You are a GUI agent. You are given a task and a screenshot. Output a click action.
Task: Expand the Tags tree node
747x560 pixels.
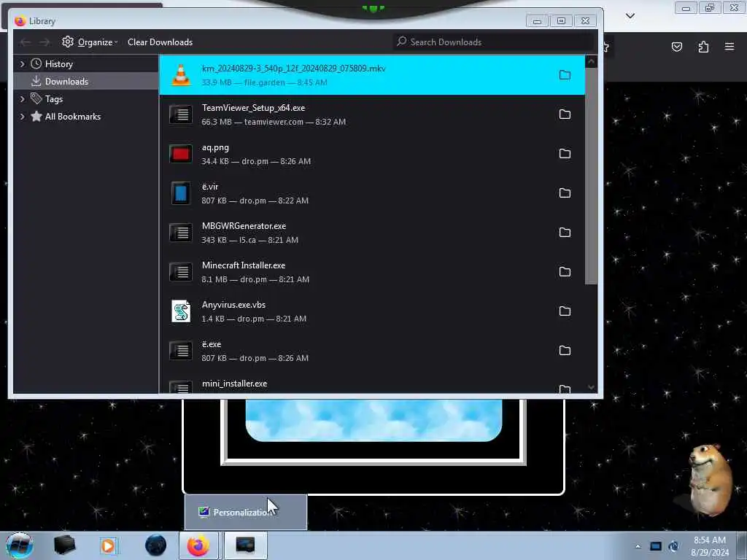pos(22,99)
